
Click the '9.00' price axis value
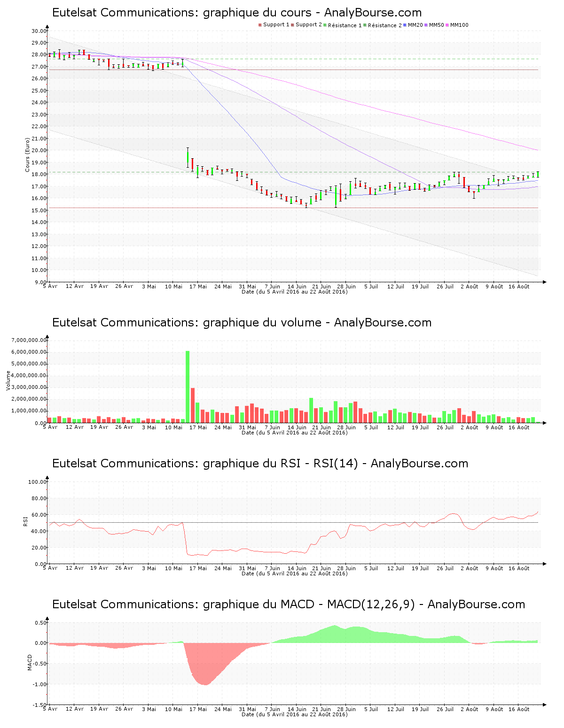(40, 282)
